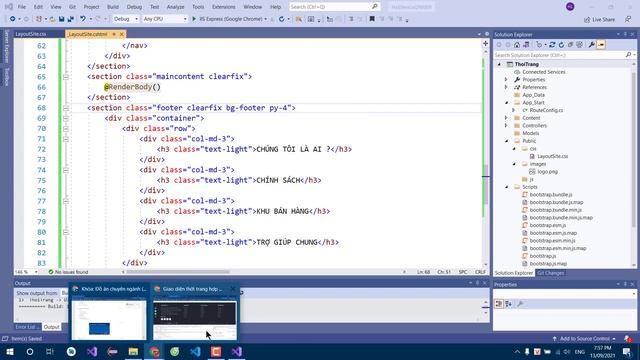The image size is (640, 360).
Task: Open the Debug configuration dropdown
Action: pyautogui.click(x=126, y=19)
